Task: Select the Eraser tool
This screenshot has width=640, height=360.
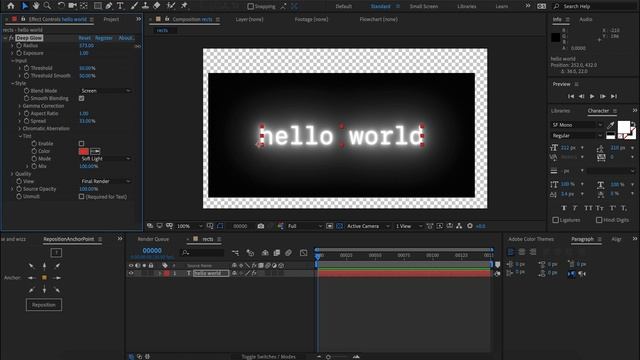Action: click(x=157, y=6)
